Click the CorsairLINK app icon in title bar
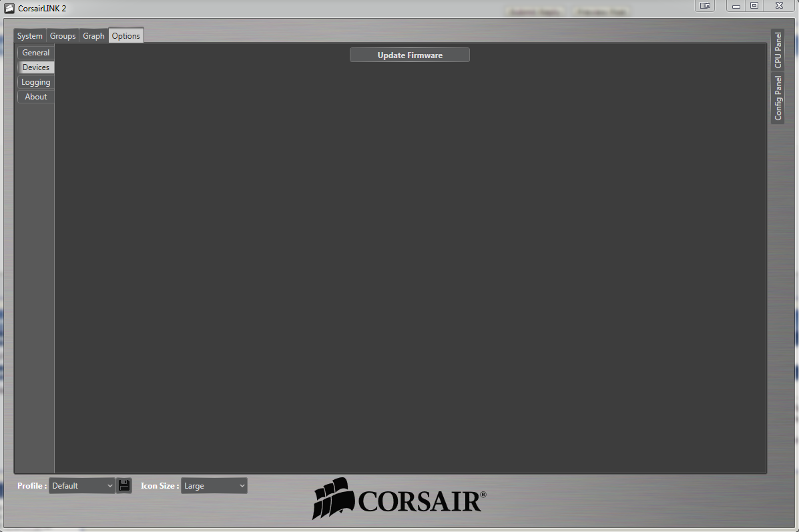 9,8
